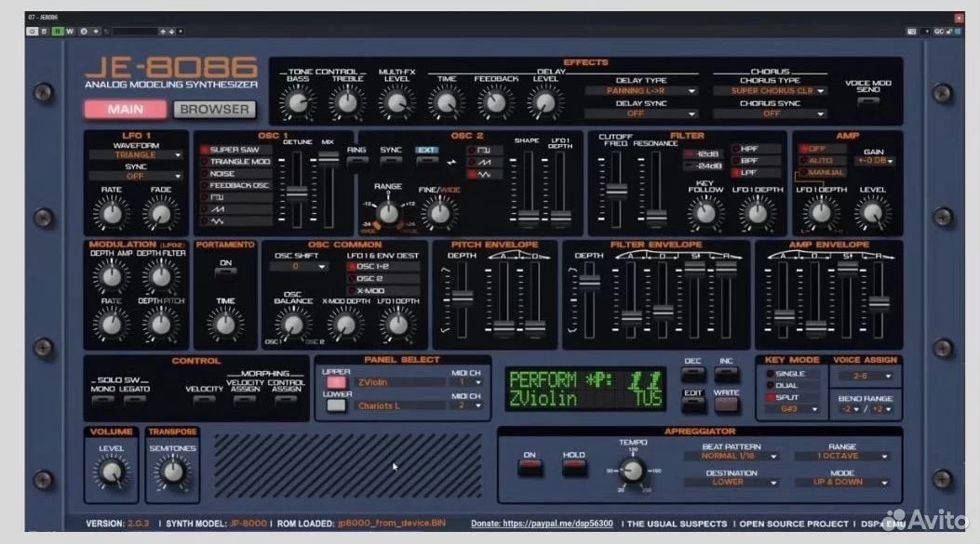Screen dimensions: 980x544
Task: Open the Delay Type dropdown
Action: pyautogui.click(x=641, y=91)
